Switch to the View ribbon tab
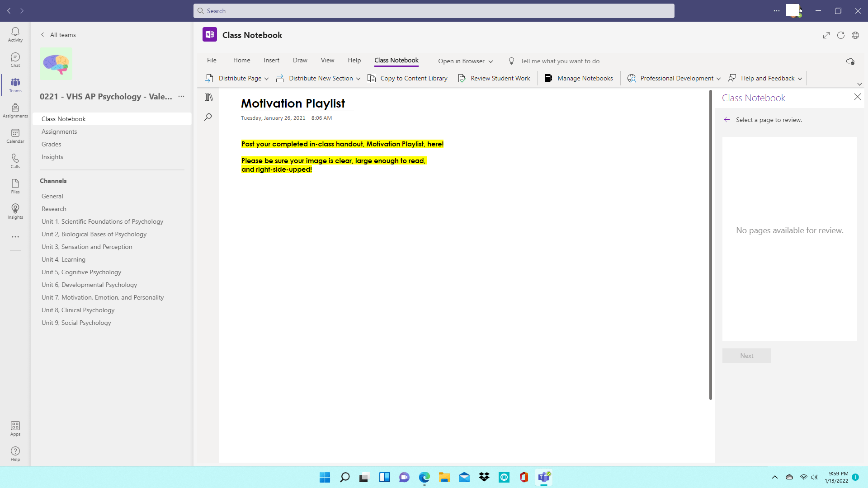The image size is (868, 488). [x=327, y=60]
